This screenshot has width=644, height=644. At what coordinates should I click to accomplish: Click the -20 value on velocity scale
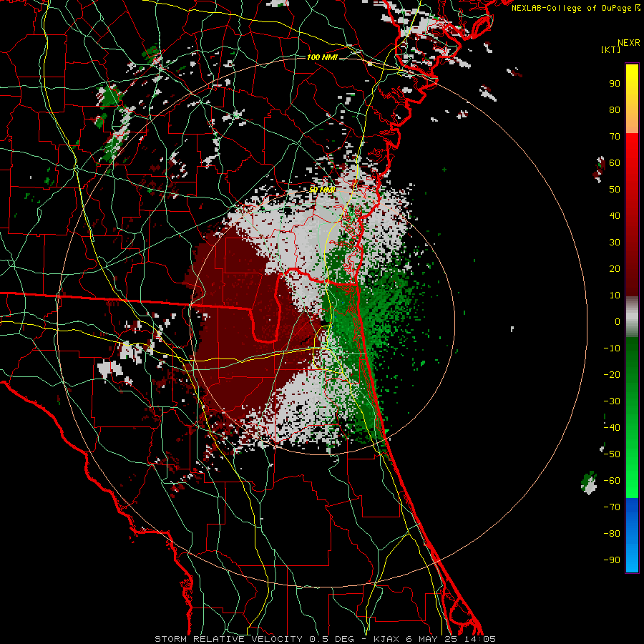(x=612, y=374)
